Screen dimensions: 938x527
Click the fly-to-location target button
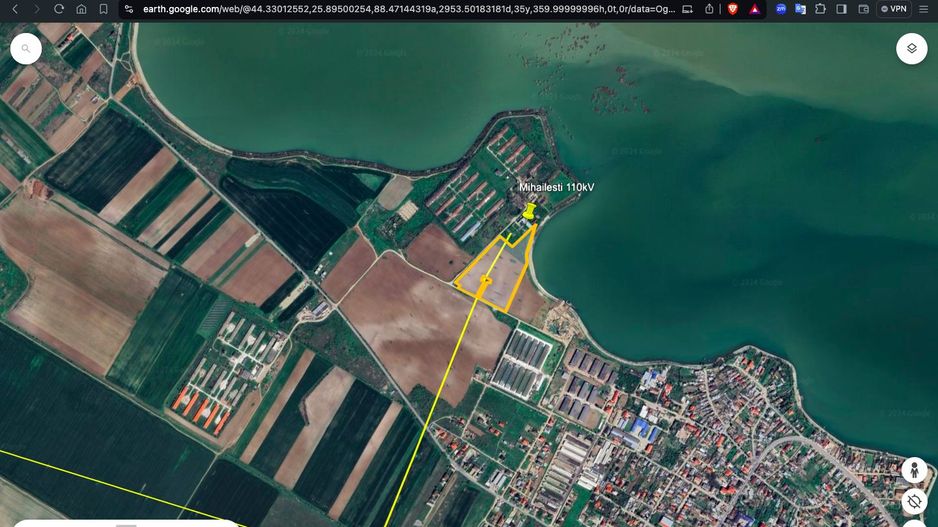pos(913,501)
